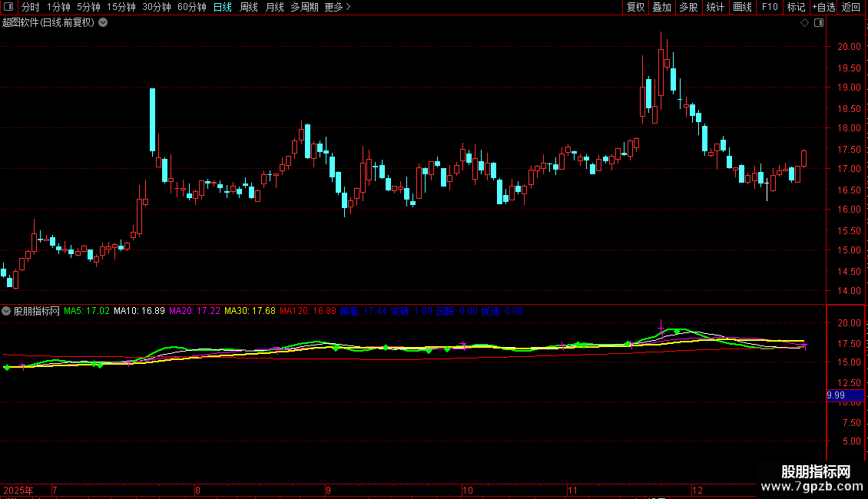The height and width of the screenshot is (499, 868).
Task: Click the 优选: 0.00 value
Action: [x=502, y=311]
